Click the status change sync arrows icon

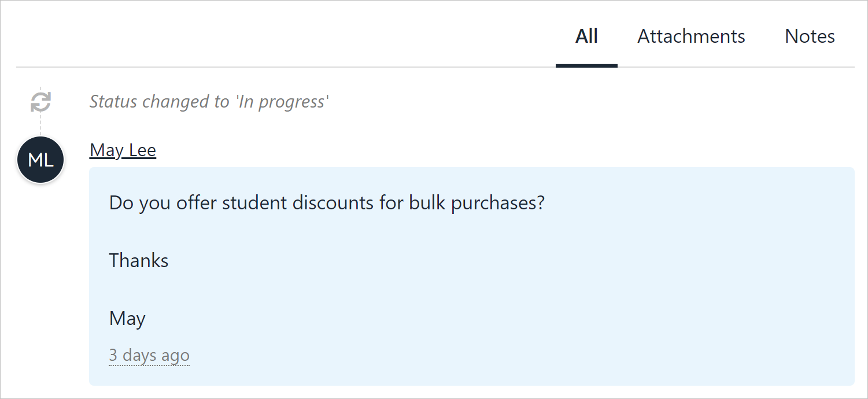40,102
